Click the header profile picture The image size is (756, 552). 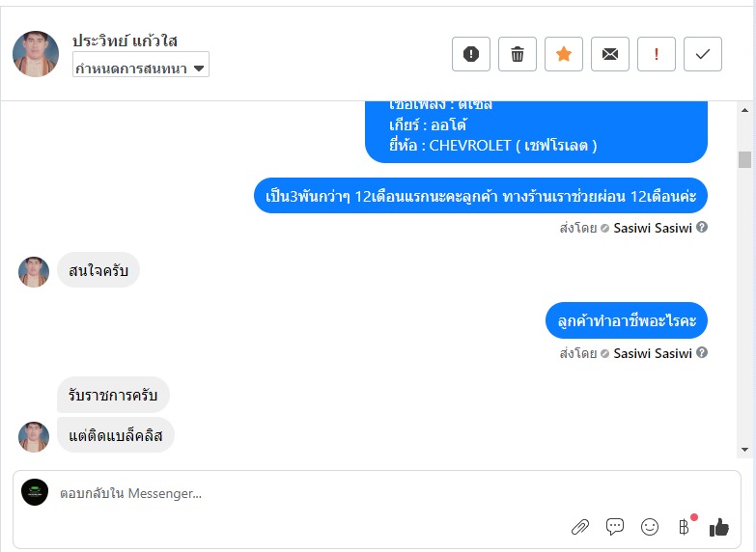coord(36,53)
